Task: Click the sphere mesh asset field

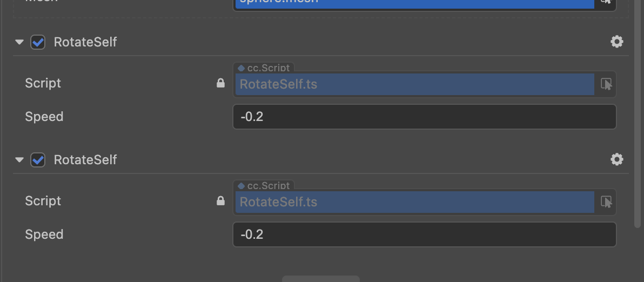Action: (414, 3)
